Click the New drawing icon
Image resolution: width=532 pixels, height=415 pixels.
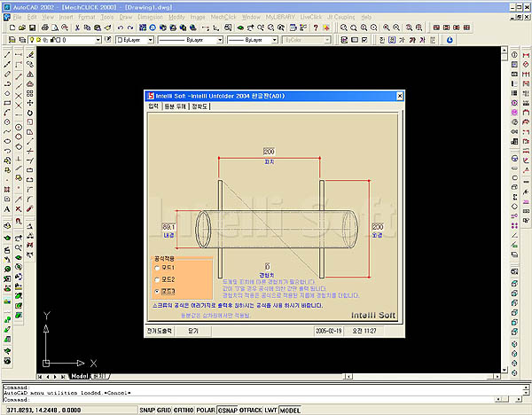point(12,27)
